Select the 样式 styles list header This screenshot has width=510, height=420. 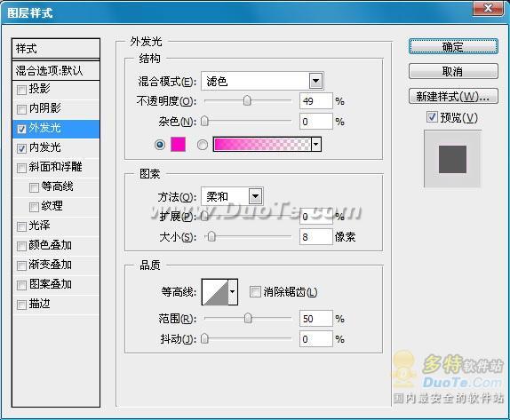pos(56,49)
